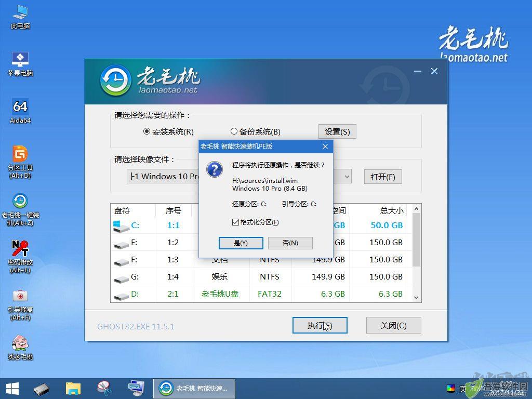Open 分区工具 (Alt+D) desktop icon
The height and width of the screenshot is (399, 532).
coord(20,162)
